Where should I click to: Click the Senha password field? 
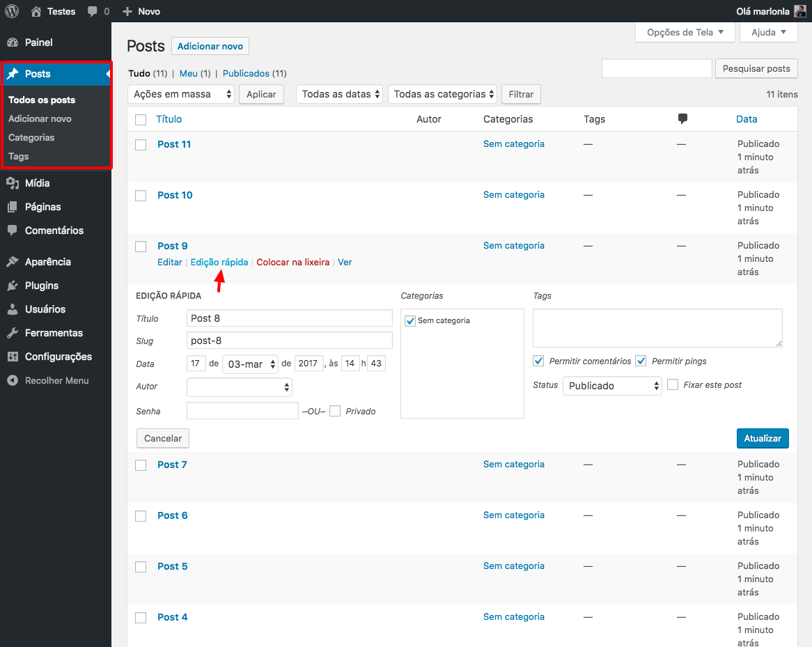(x=242, y=411)
